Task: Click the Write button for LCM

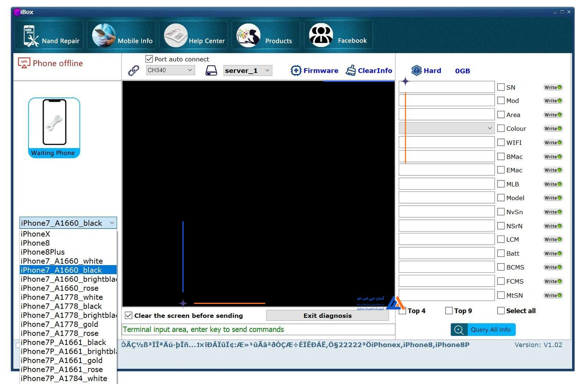Action: [553, 240]
